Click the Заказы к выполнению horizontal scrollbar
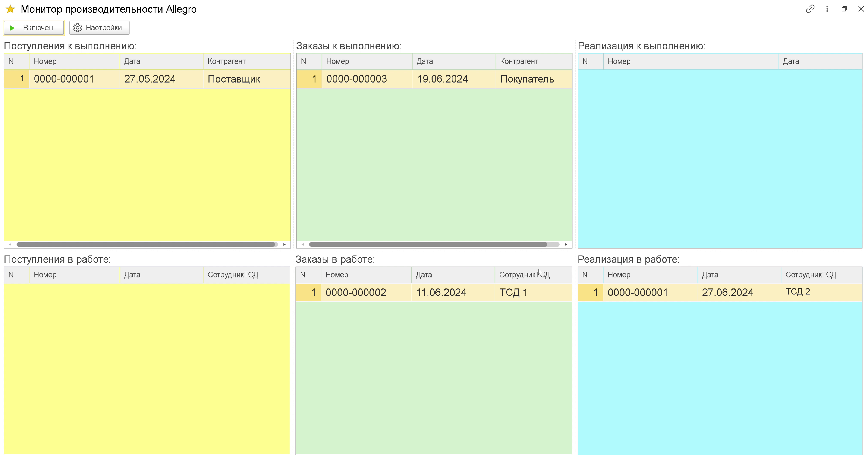Image resolution: width=868 pixels, height=455 pixels. pyautogui.click(x=428, y=244)
